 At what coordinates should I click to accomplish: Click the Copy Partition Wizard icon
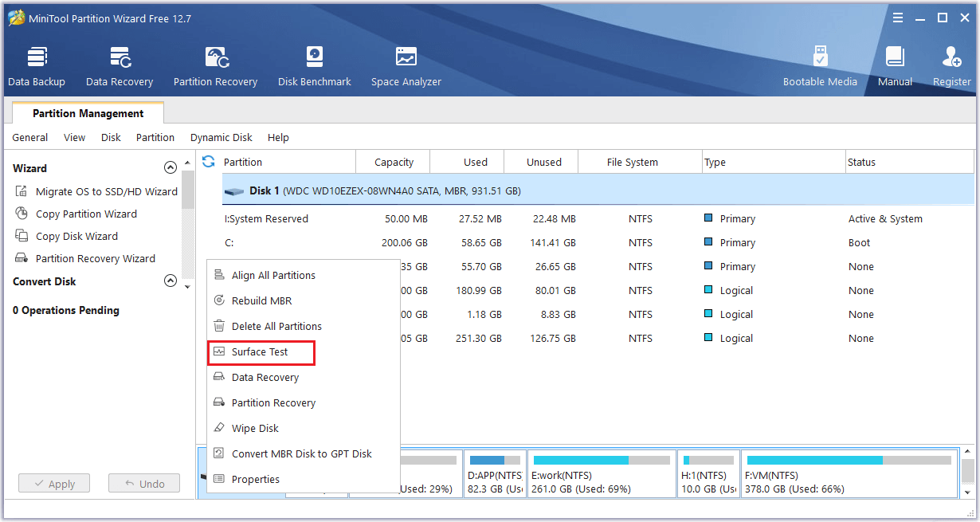click(x=22, y=214)
